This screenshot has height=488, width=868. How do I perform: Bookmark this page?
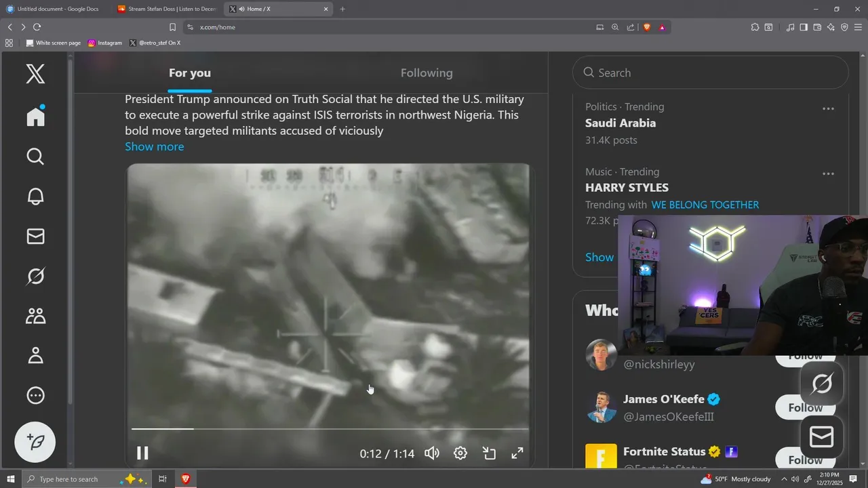[x=172, y=27]
